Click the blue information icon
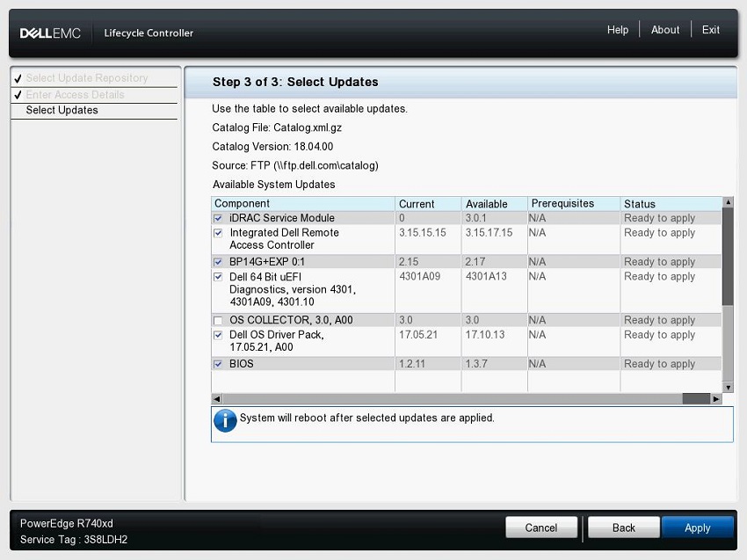This screenshot has height=560, width=747. (225, 420)
